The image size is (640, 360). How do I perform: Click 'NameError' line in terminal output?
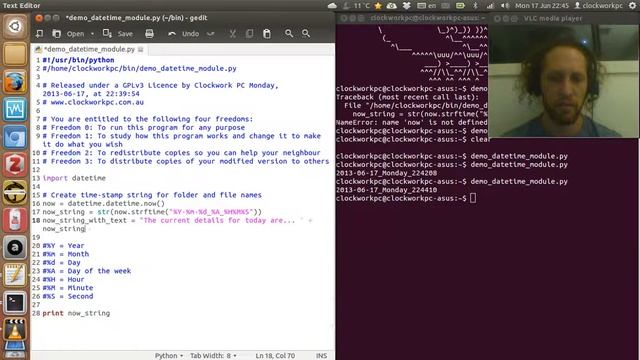(411, 122)
